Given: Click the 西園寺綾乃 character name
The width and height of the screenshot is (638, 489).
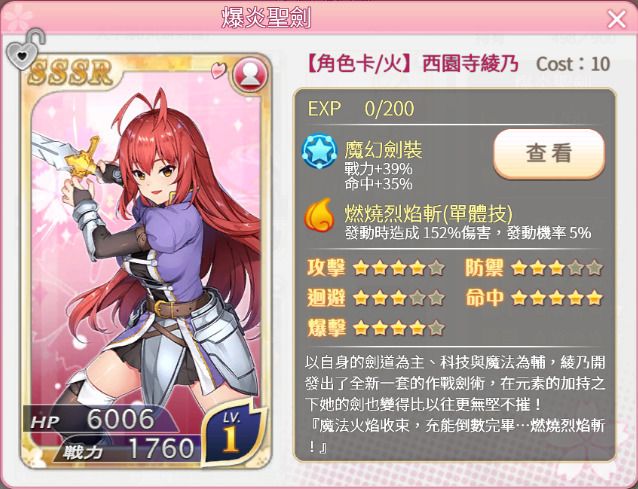Looking at the screenshot, I should point(470,64).
